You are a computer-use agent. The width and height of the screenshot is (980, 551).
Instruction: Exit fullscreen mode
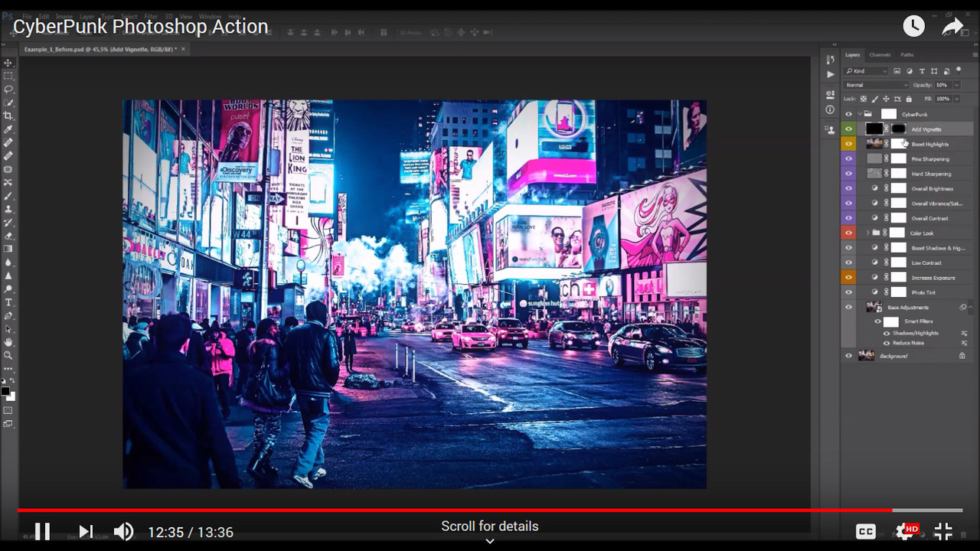click(944, 531)
